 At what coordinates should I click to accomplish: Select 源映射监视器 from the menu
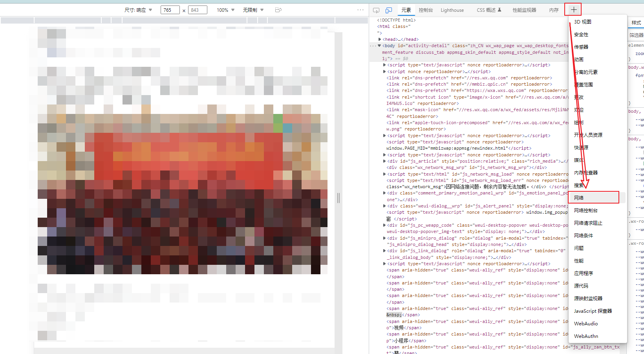pos(597,299)
